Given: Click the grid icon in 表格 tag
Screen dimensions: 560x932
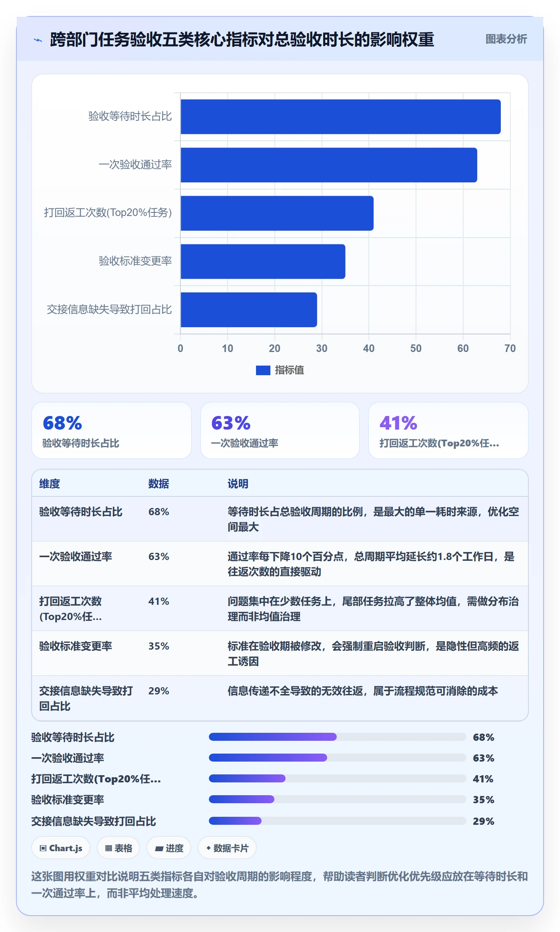Looking at the screenshot, I should point(108,848).
